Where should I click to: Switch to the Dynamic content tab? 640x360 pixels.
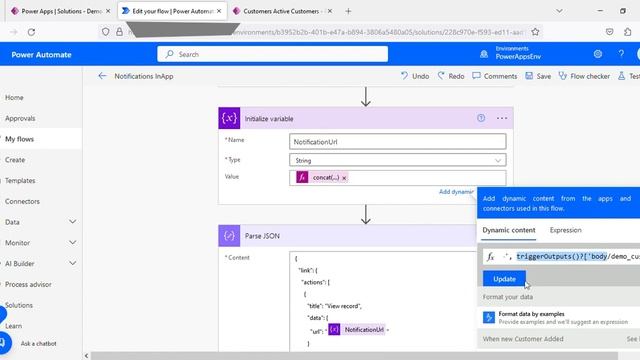[509, 230]
